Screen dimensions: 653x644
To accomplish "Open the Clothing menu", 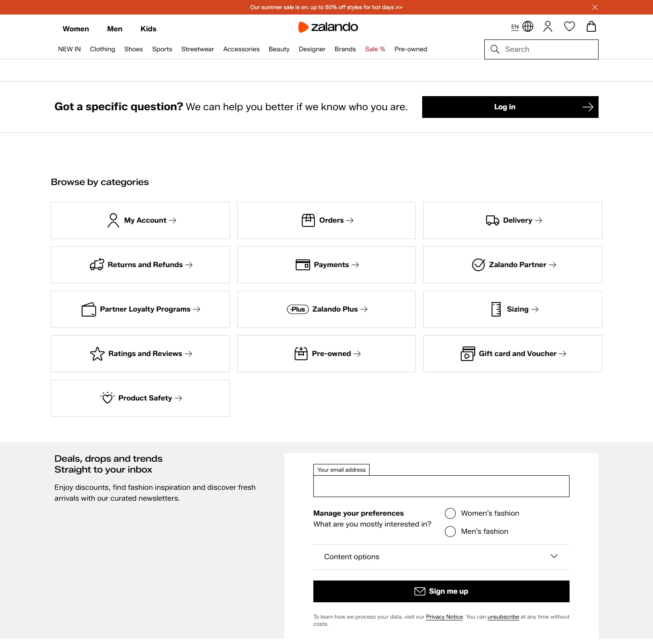I will point(102,49).
